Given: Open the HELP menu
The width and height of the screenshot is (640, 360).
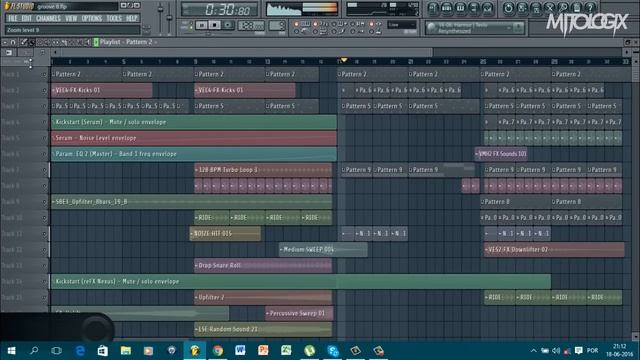Looking at the screenshot, I should coord(131,18).
